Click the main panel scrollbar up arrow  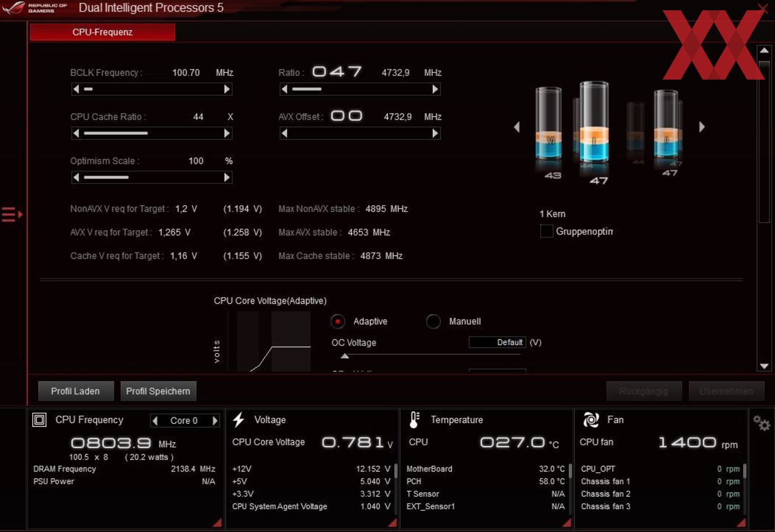(x=764, y=51)
